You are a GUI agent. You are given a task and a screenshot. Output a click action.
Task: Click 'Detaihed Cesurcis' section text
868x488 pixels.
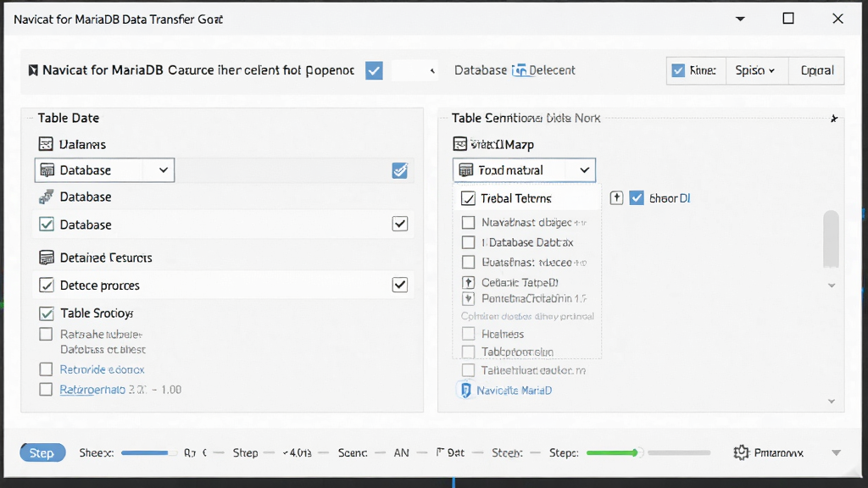[x=106, y=258]
